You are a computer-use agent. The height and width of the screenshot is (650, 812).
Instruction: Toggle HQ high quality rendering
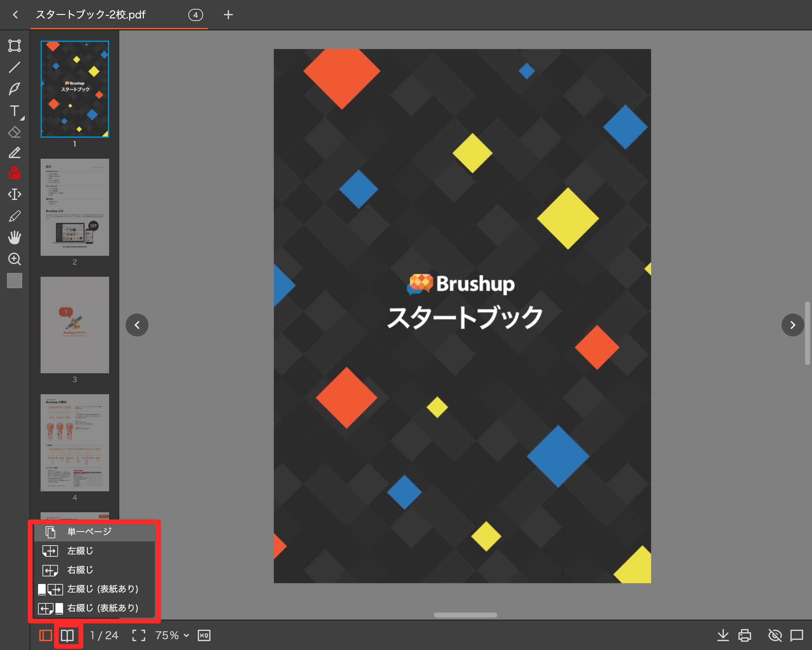[x=204, y=636]
